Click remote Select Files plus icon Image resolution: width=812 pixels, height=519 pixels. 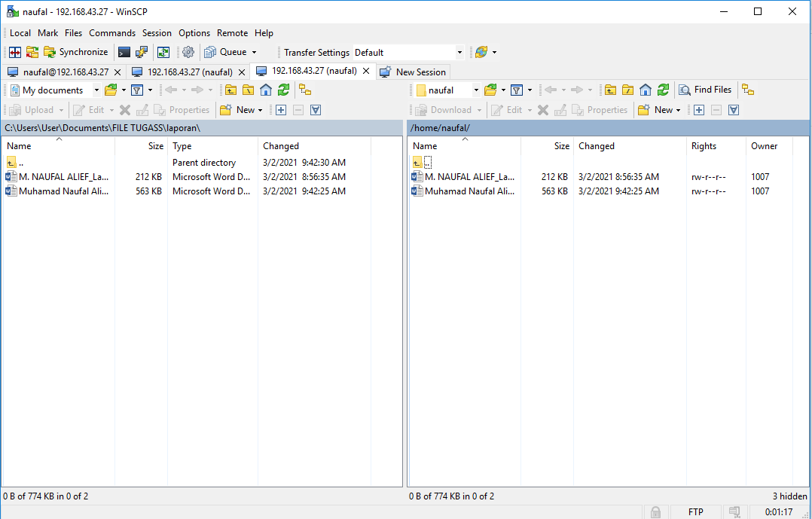698,110
